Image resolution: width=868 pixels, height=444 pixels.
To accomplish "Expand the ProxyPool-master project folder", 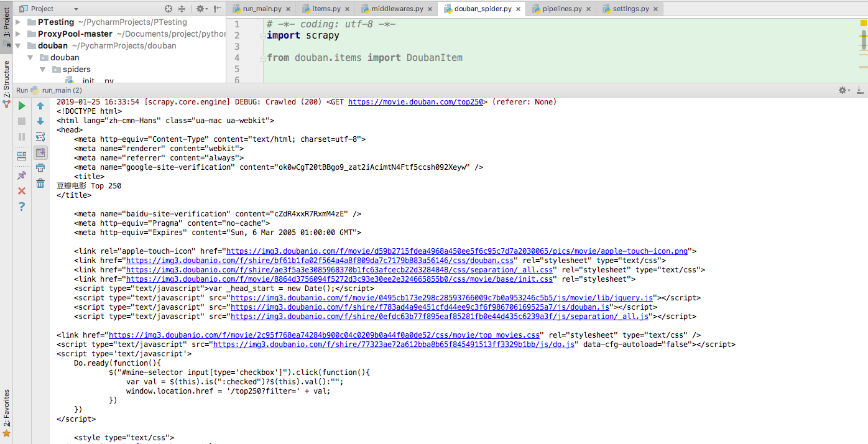I will point(18,34).
